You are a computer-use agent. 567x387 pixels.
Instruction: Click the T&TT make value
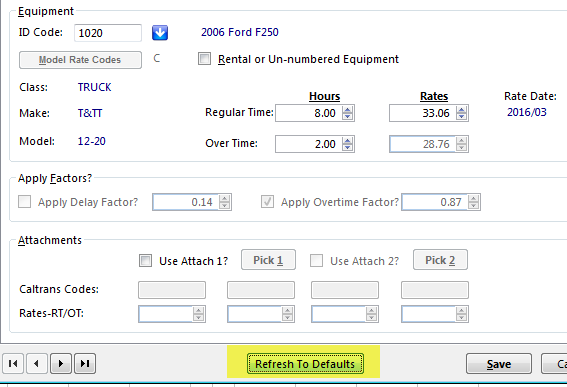[90, 113]
